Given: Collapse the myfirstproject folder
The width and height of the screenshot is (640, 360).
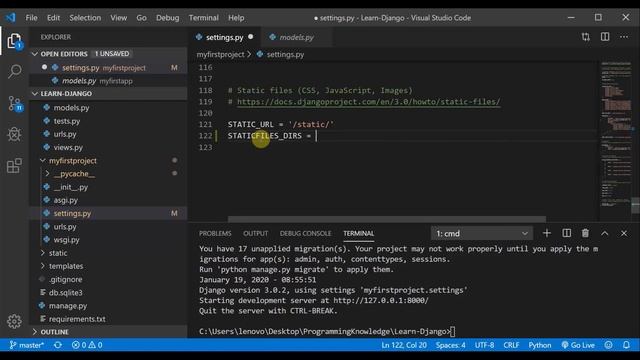Looking at the screenshot, I should [42, 160].
